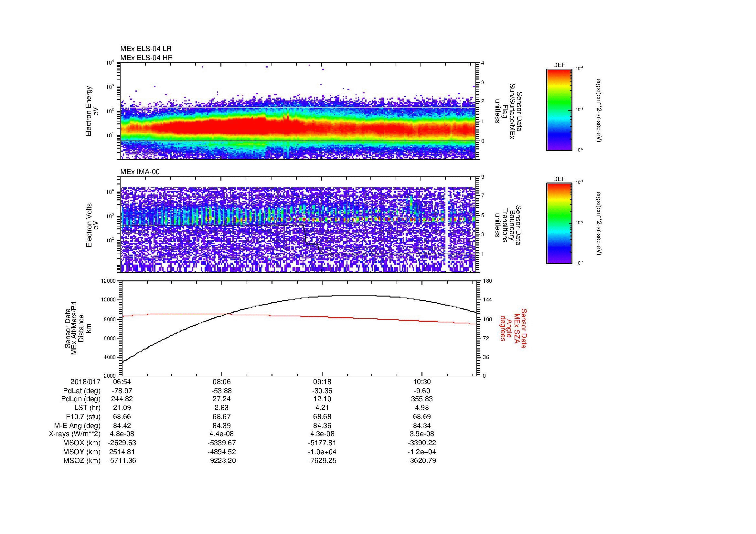Click the MSOZ value '-3620.79'

422,461
